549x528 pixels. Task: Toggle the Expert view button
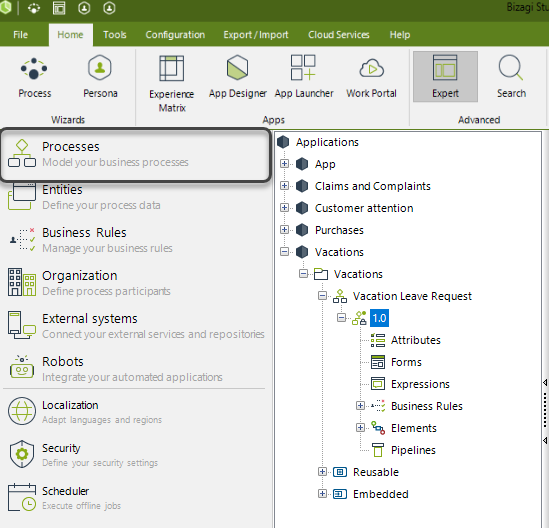coord(445,77)
